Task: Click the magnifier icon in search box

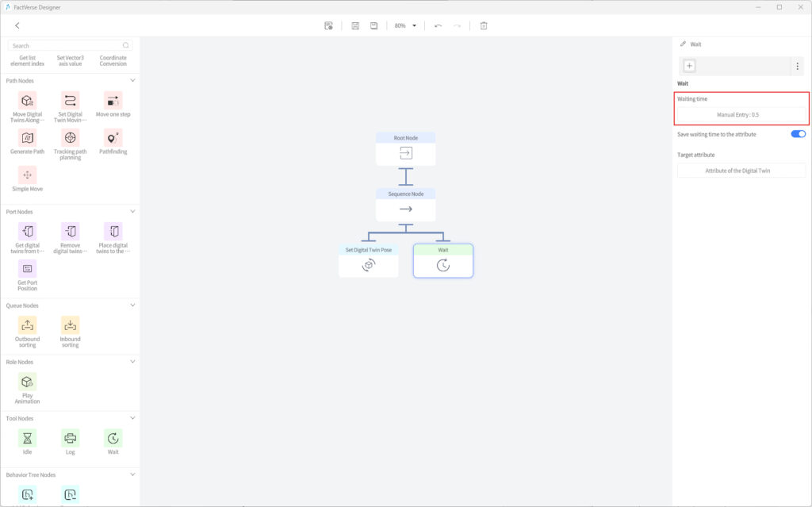Action: 126,45
